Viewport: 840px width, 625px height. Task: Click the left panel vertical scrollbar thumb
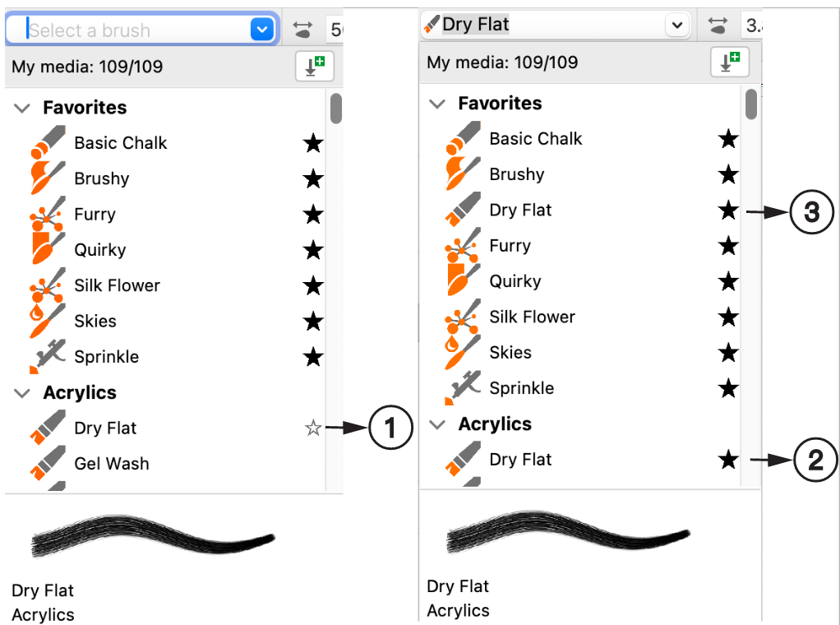[336, 109]
